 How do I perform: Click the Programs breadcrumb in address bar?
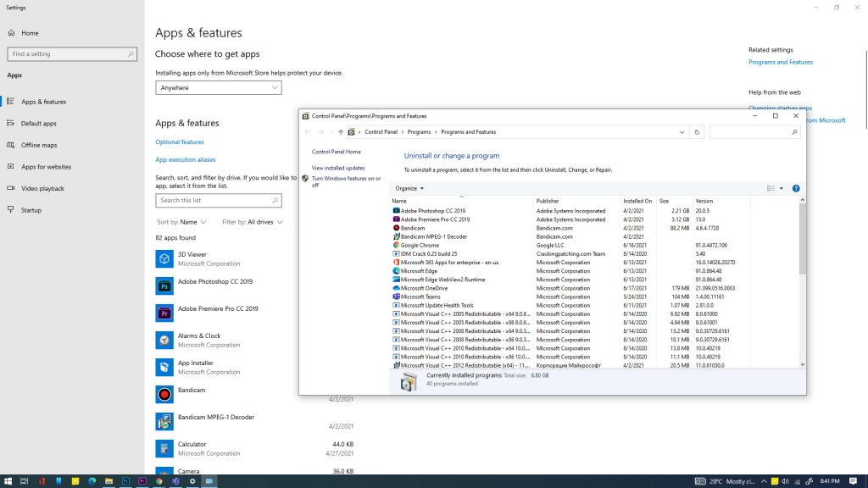(x=419, y=132)
